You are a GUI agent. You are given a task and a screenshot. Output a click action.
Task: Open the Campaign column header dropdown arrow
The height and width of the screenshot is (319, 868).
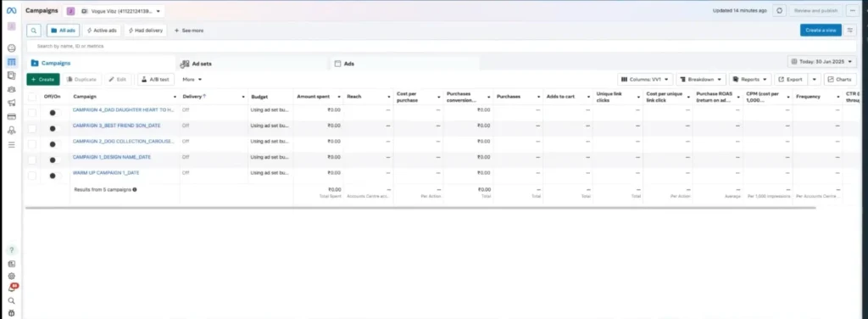(x=175, y=97)
